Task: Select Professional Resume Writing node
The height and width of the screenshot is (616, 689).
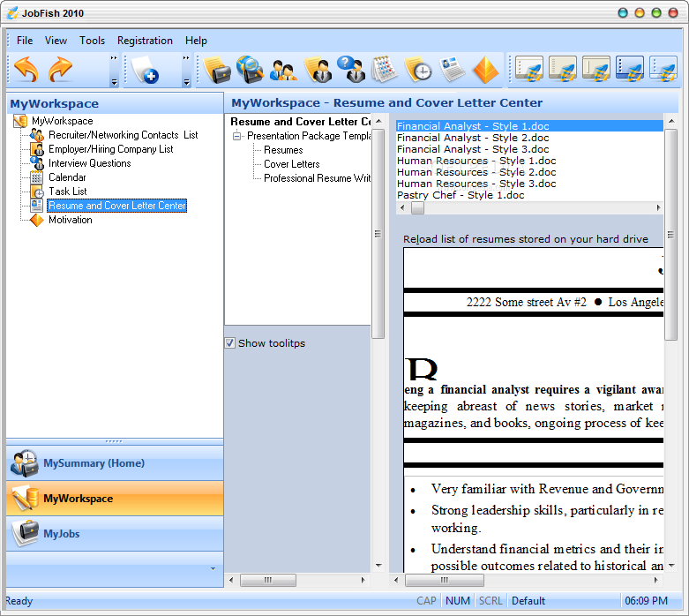Action: point(317,178)
